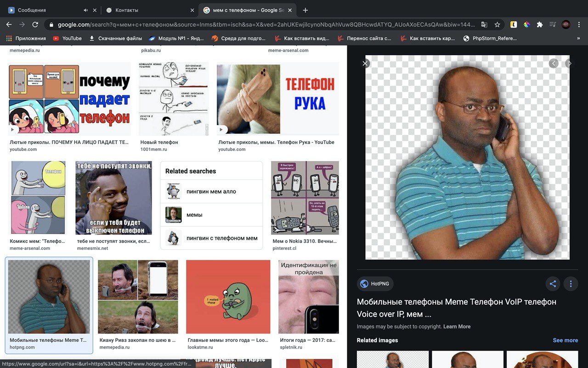Open the Среда для подго... bookmark
Viewport: 588px width, 368px height.
(238, 39)
